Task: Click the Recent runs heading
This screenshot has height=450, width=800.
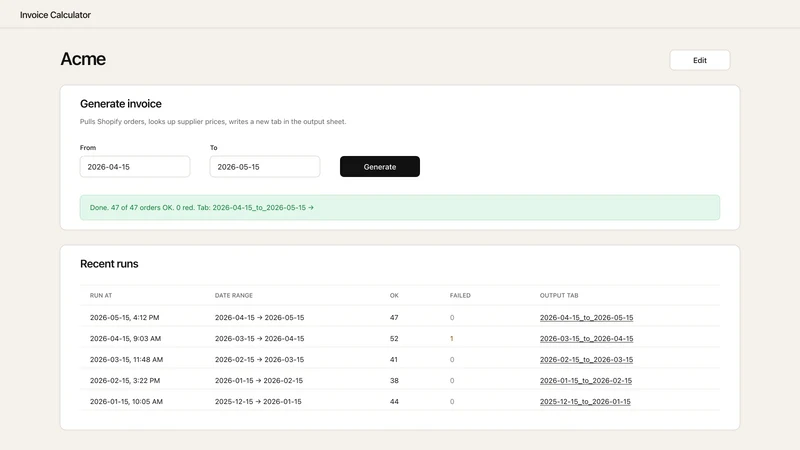Action: tap(109, 264)
